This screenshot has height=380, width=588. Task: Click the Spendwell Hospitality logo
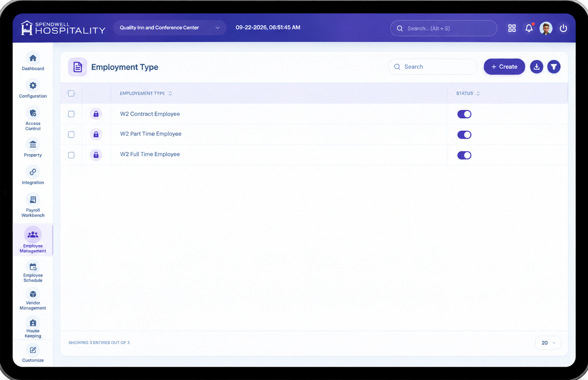tap(63, 28)
